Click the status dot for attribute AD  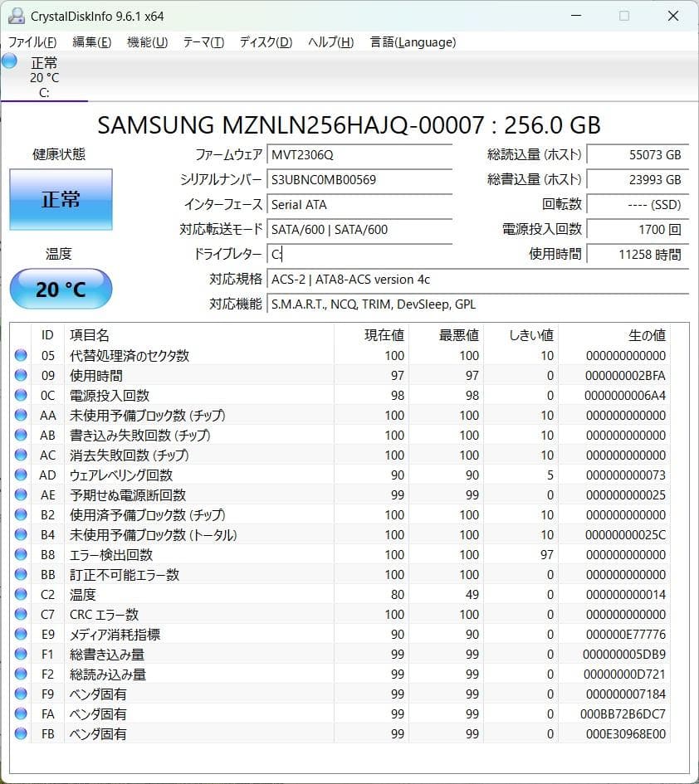[21, 475]
